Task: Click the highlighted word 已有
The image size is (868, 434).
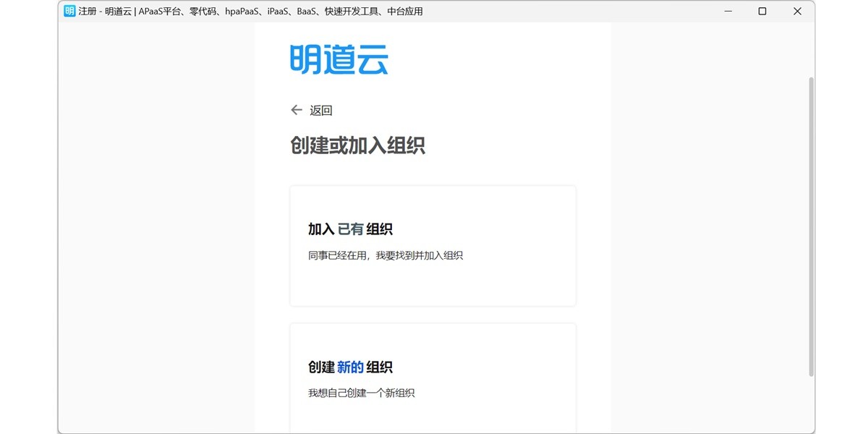Action: (x=350, y=229)
